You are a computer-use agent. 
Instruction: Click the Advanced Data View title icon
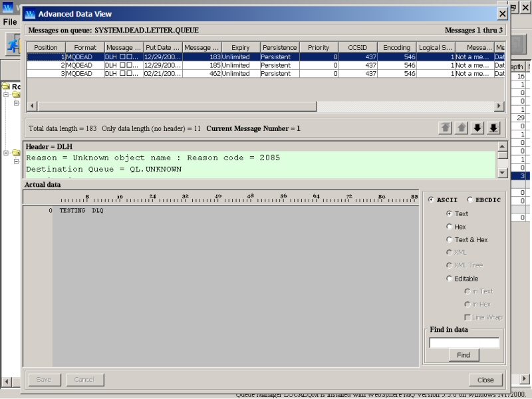coord(30,14)
